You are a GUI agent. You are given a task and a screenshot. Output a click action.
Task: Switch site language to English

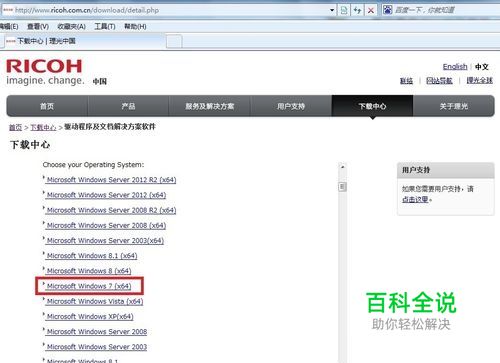point(455,67)
